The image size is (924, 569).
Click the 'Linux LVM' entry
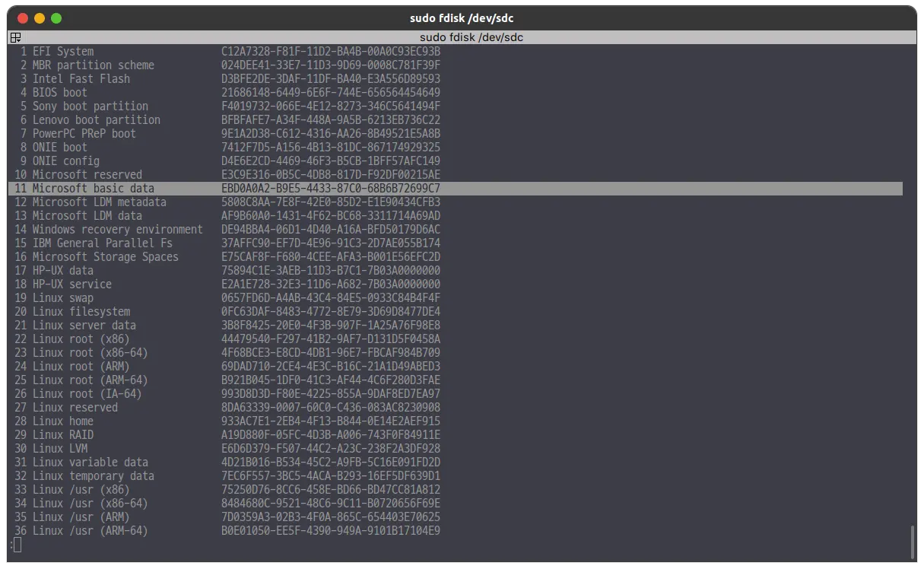pyautogui.click(x=60, y=449)
